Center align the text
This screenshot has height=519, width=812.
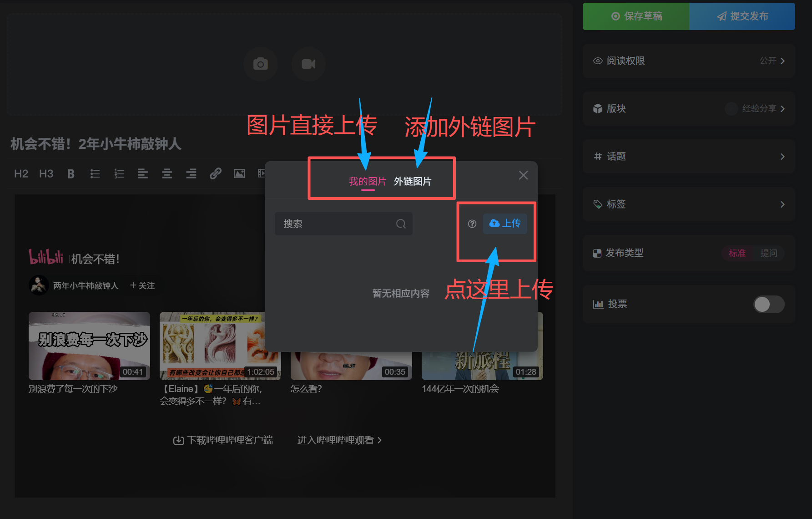(167, 174)
